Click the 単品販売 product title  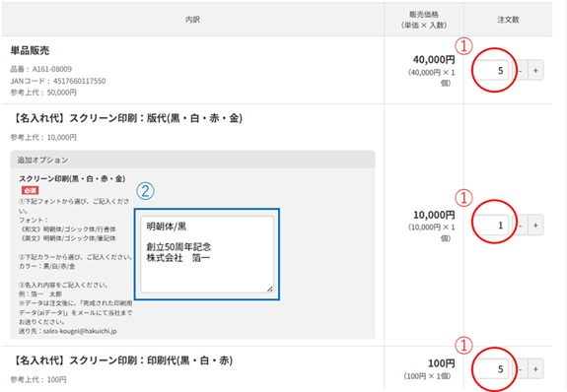point(30,50)
